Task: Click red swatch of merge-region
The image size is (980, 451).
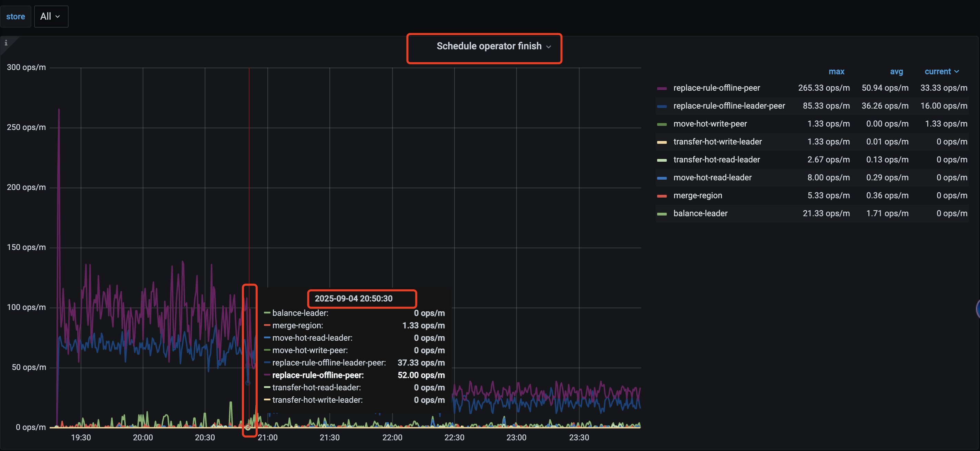Action: (x=662, y=196)
